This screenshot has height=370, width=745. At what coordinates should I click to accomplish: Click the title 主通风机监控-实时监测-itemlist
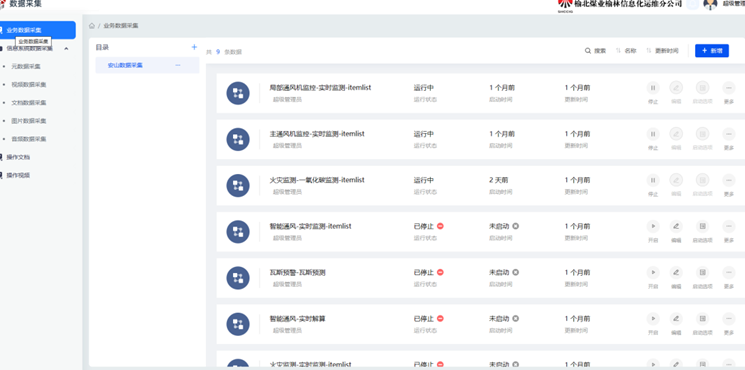(x=317, y=134)
